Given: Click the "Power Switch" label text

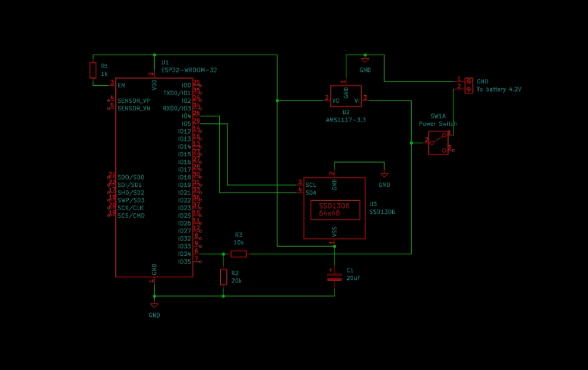Looking at the screenshot, I should (x=437, y=124).
